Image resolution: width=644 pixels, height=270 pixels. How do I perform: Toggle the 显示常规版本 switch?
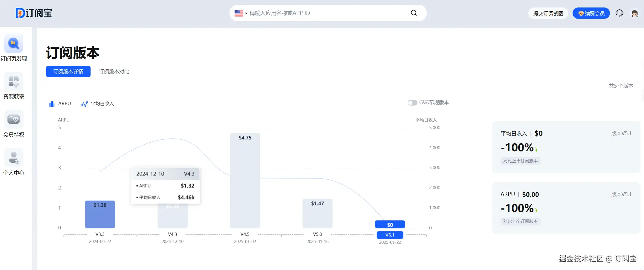click(412, 103)
